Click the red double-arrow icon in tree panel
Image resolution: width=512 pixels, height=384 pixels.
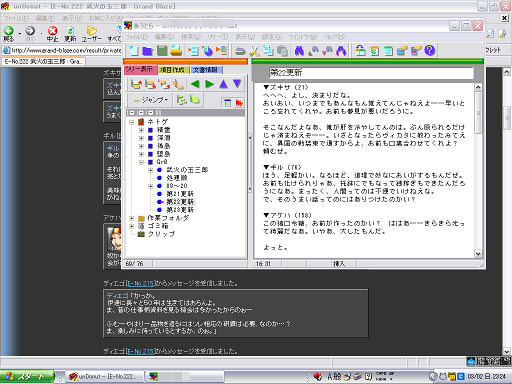[239, 103]
